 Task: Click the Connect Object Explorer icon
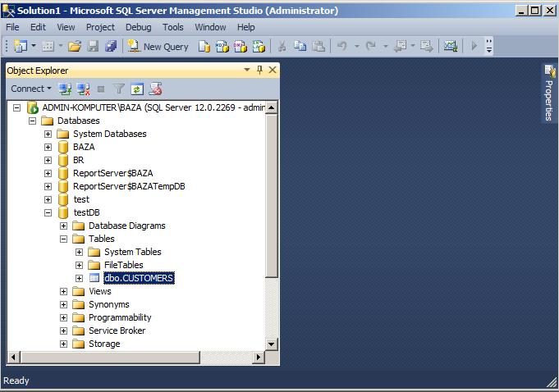tap(65, 89)
